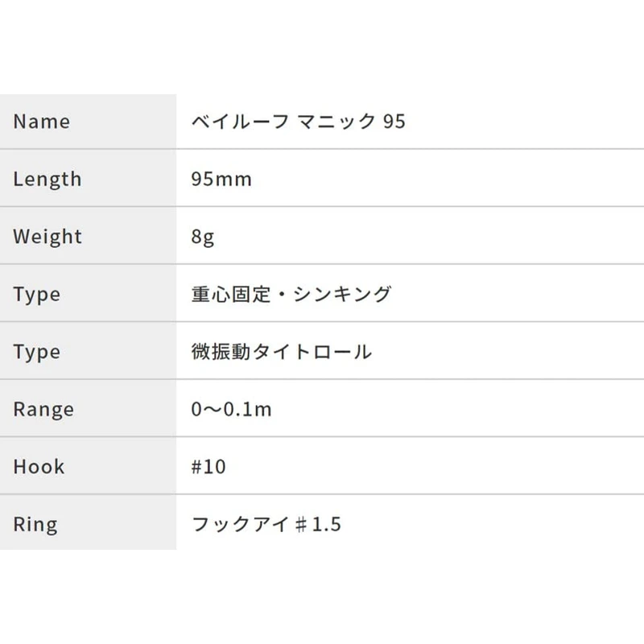Viewport: 644px width, 644px height.
Task: Click the Range label cell
Action: [x=43, y=409]
